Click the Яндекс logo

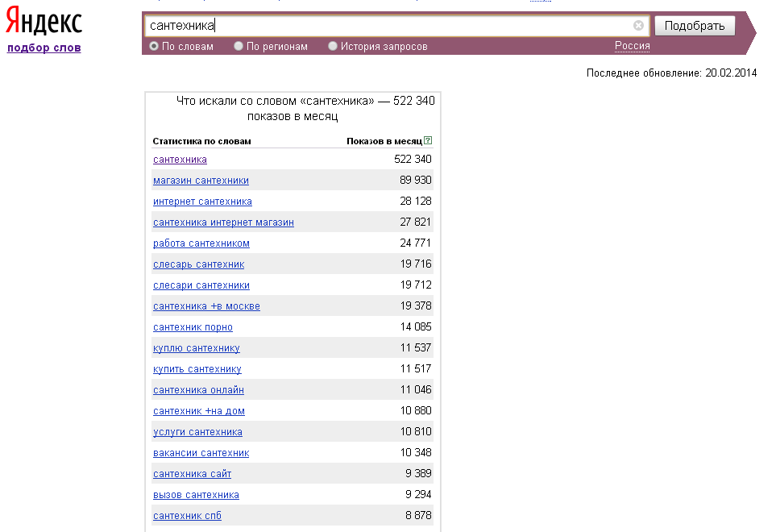(x=44, y=21)
